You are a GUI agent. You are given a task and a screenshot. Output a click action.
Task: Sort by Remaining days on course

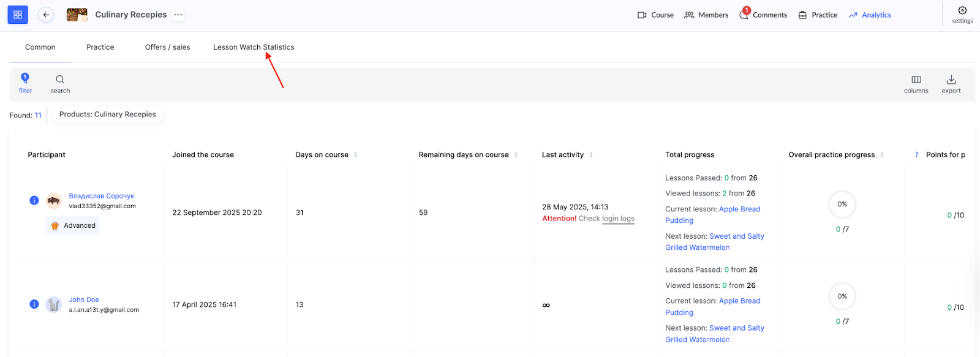(516, 155)
